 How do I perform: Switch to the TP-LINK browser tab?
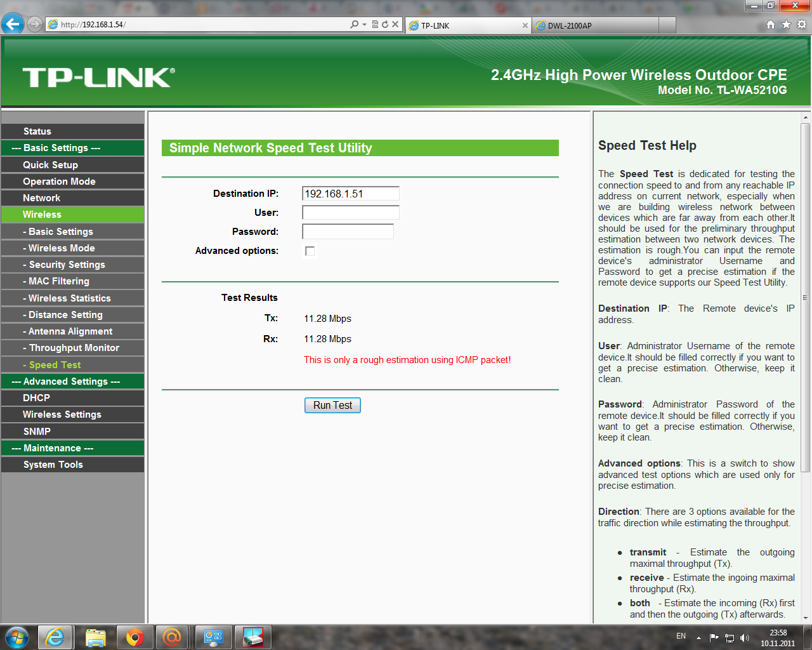468,25
